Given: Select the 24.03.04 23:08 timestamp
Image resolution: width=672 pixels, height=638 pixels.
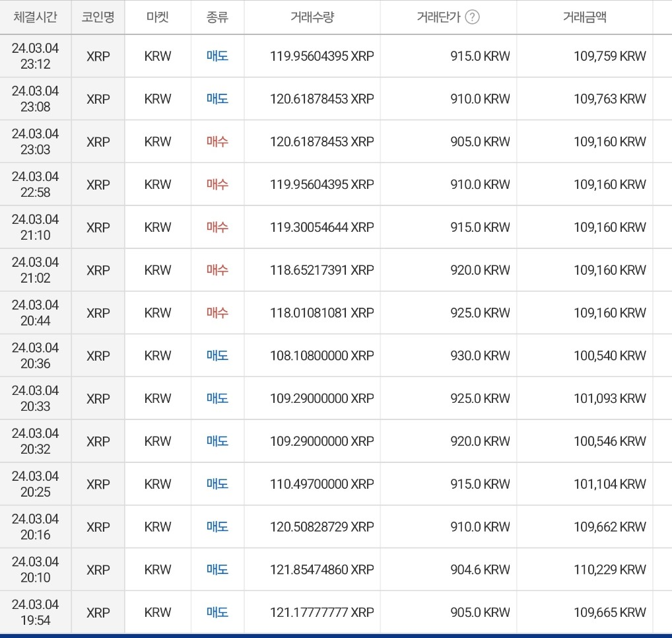Looking at the screenshot, I should pos(35,98).
